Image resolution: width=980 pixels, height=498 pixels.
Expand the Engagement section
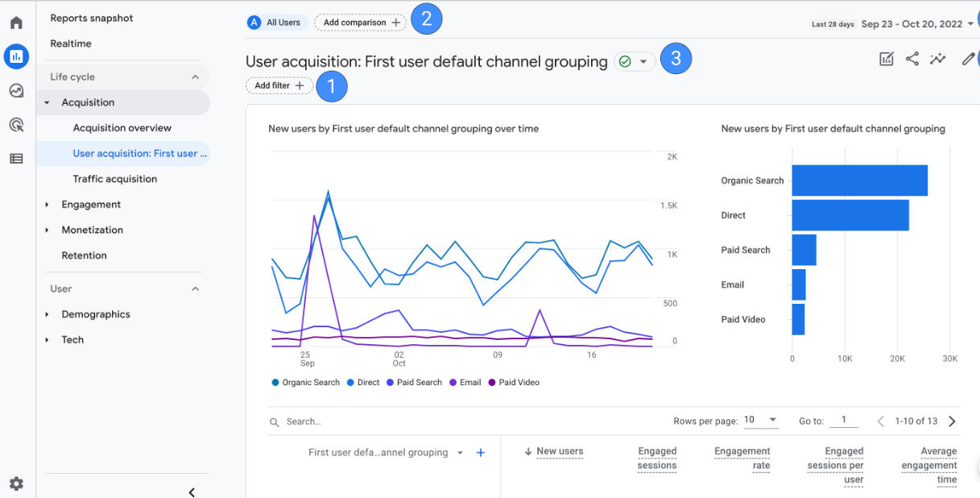[91, 205]
